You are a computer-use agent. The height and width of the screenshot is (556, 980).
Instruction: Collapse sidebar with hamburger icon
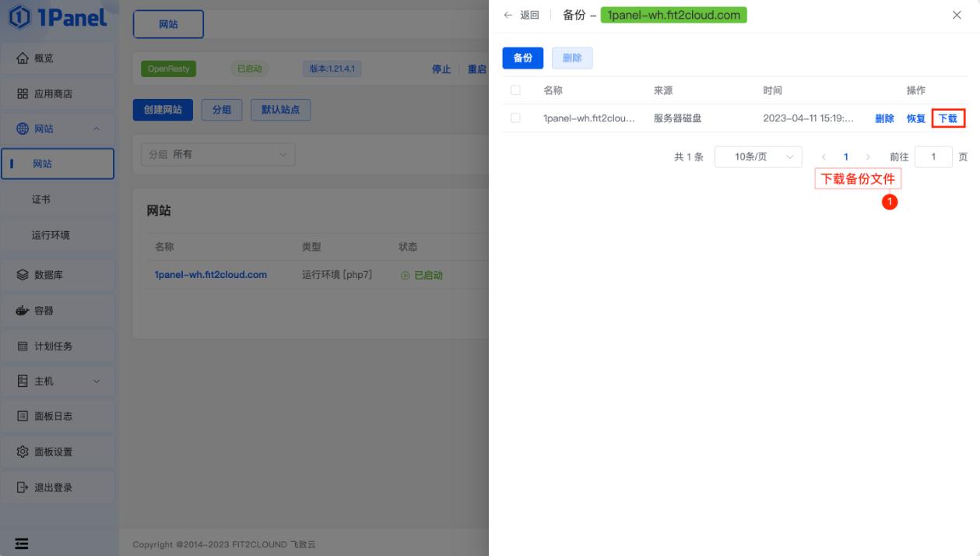[x=23, y=544]
